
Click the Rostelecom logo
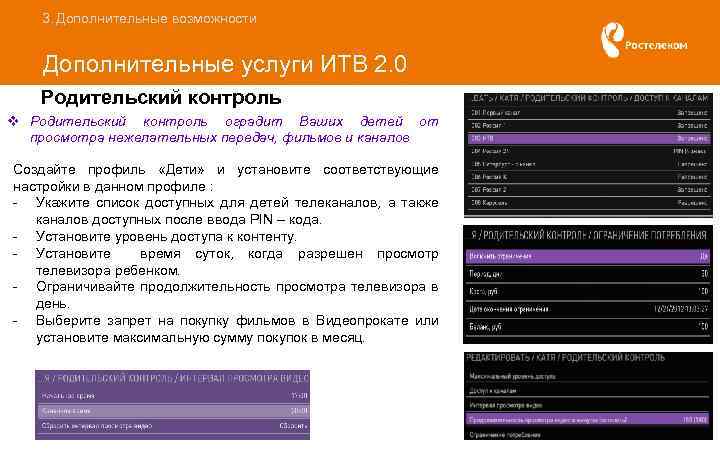pyautogui.click(x=644, y=40)
